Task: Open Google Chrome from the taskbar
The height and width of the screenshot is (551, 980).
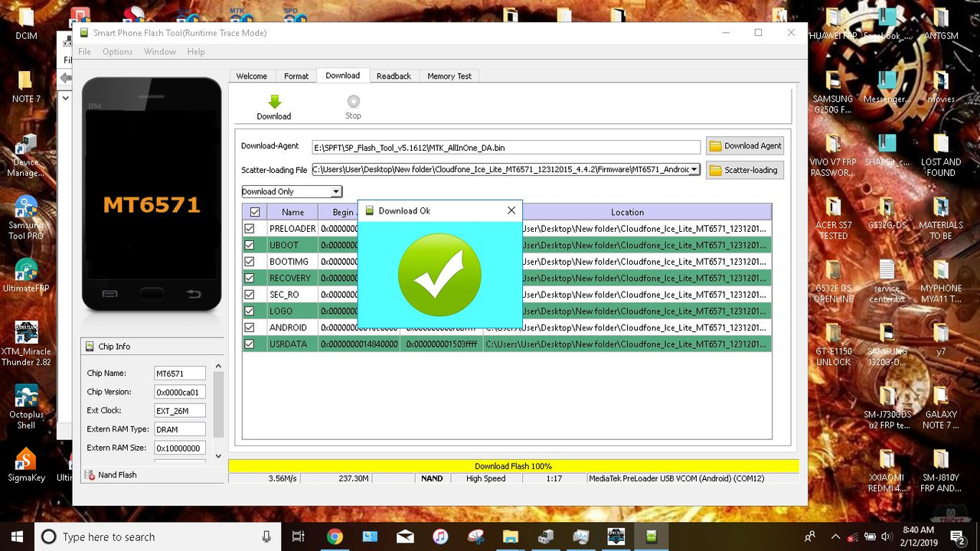Action: [335, 536]
